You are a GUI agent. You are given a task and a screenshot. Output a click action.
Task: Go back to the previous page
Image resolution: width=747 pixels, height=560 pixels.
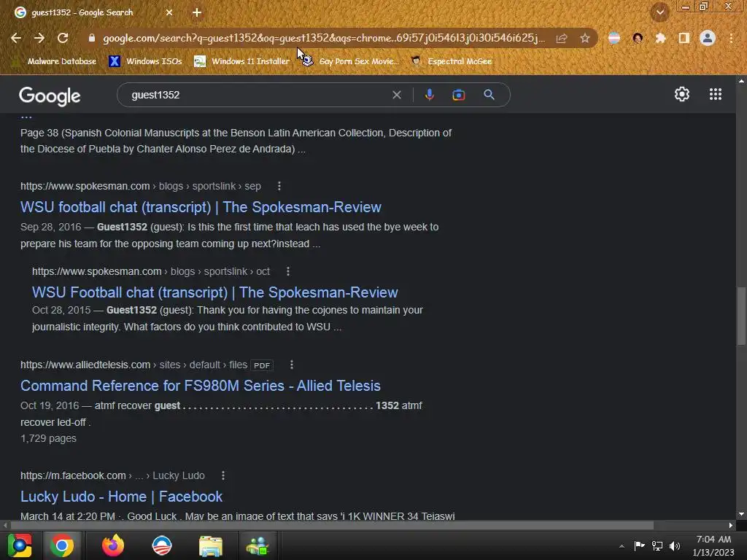pyautogui.click(x=16, y=38)
